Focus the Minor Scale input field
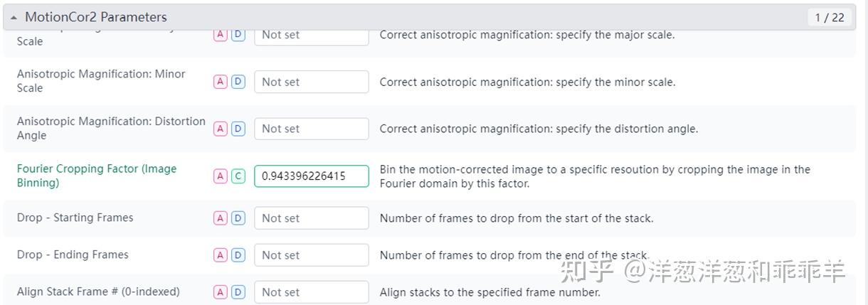Screen dimensions: 868x305 coord(311,82)
